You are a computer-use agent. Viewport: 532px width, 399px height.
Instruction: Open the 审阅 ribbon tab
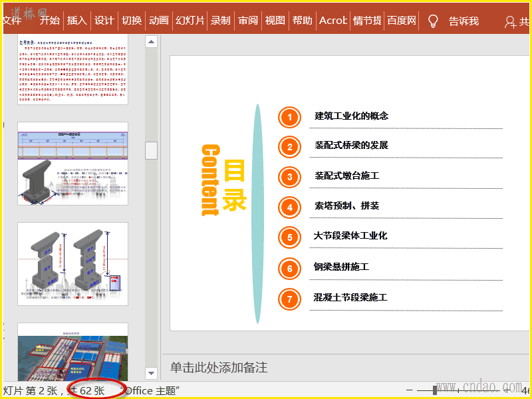247,21
